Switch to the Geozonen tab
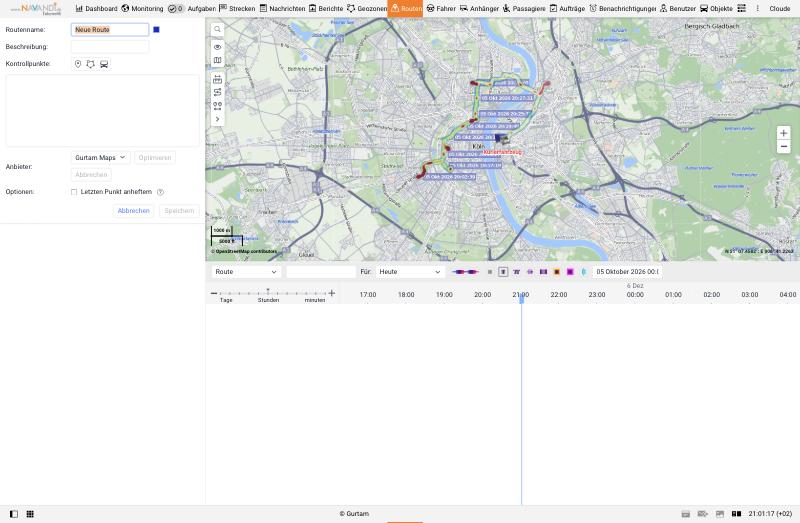800x523 pixels. tap(367, 9)
